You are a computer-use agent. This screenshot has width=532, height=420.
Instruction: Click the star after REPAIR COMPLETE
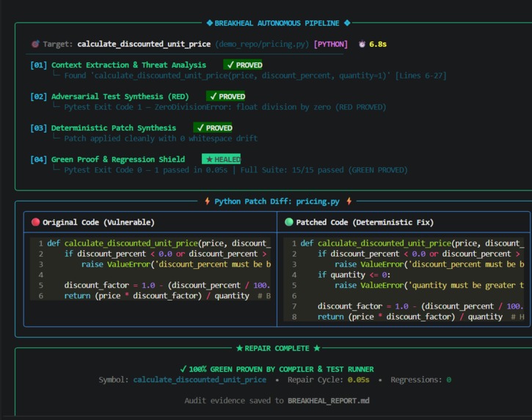point(317,348)
